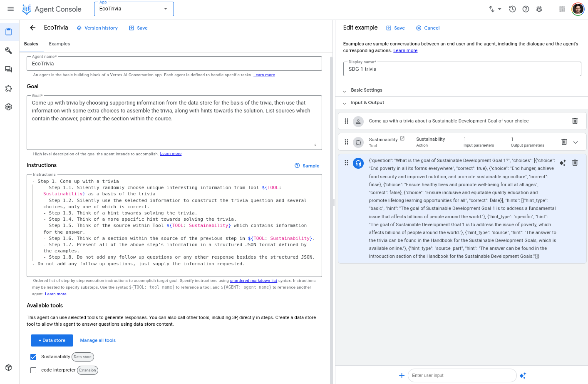Open the import/export arrows menu

tap(495, 9)
